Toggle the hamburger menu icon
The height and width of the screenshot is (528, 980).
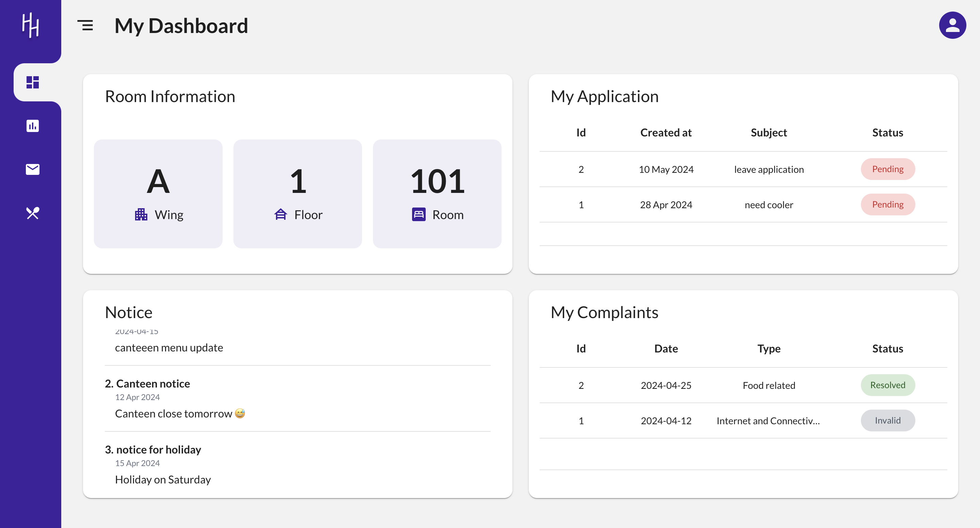pos(85,26)
